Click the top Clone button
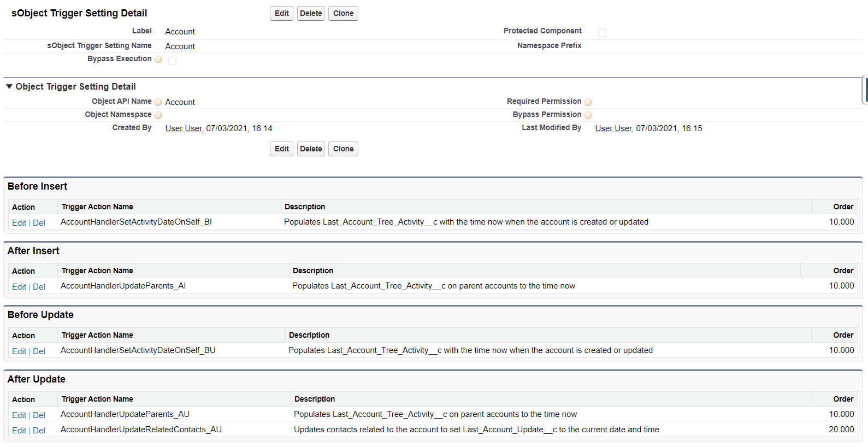This screenshot has width=868, height=447. [x=343, y=13]
